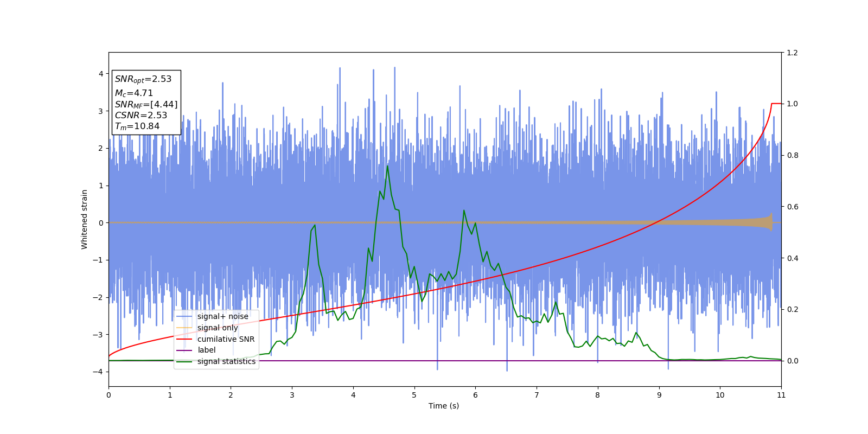Click right y-axis tick label 0.0
The image size is (868, 434).
pyautogui.click(x=792, y=361)
